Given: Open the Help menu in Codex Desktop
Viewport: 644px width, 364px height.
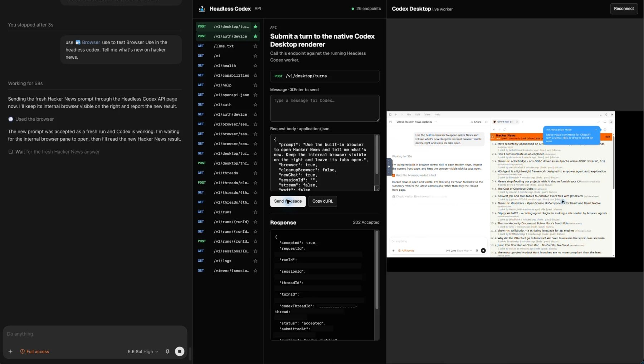Looking at the screenshot, I should tap(437, 115).
